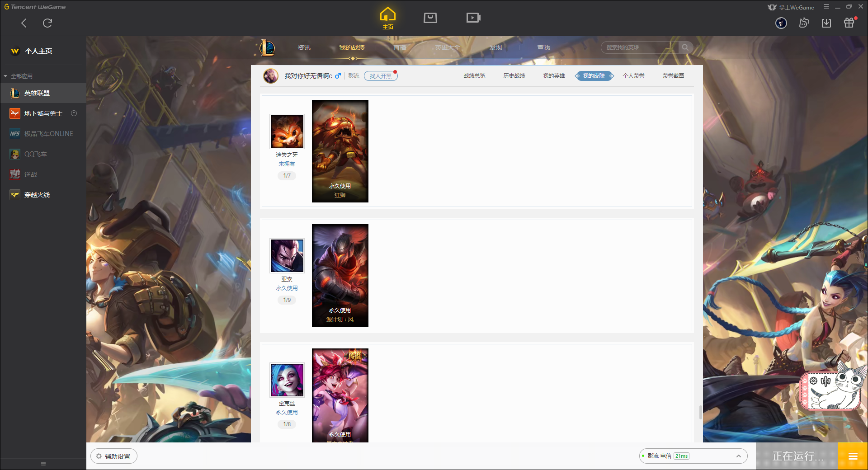Viewport: 868px width, 470px height.
Task: Open the 资讯 tab
Action: (x=304, y=47)
